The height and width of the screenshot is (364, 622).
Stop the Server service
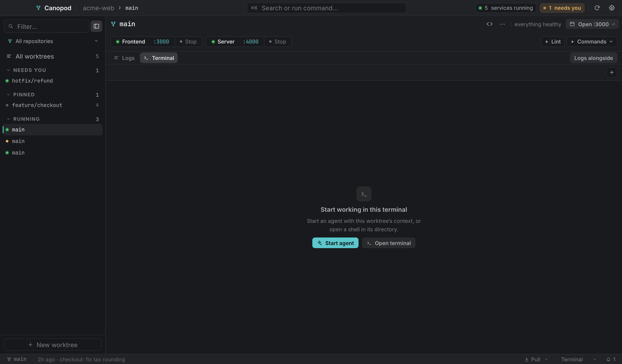tap(278, 42)
